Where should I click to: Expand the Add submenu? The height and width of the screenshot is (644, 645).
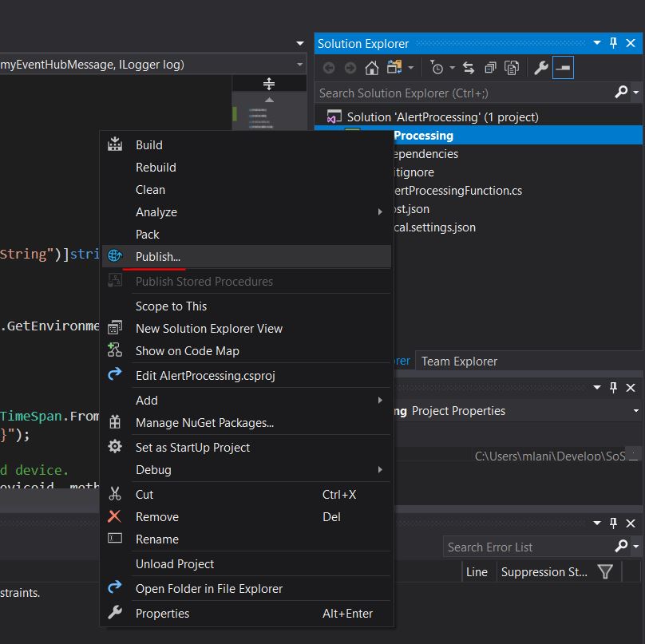tap(247, 400)
